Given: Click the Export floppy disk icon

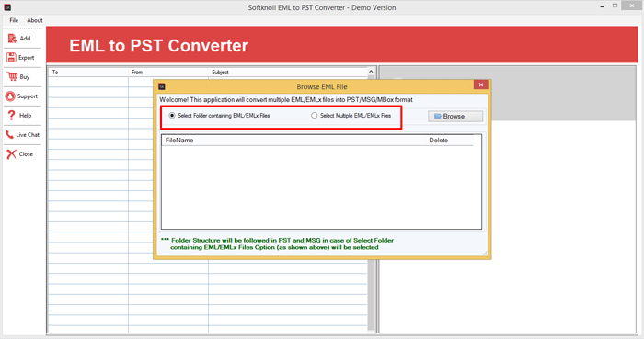Looking at the screenshot, I should click(x=11, y=57).
